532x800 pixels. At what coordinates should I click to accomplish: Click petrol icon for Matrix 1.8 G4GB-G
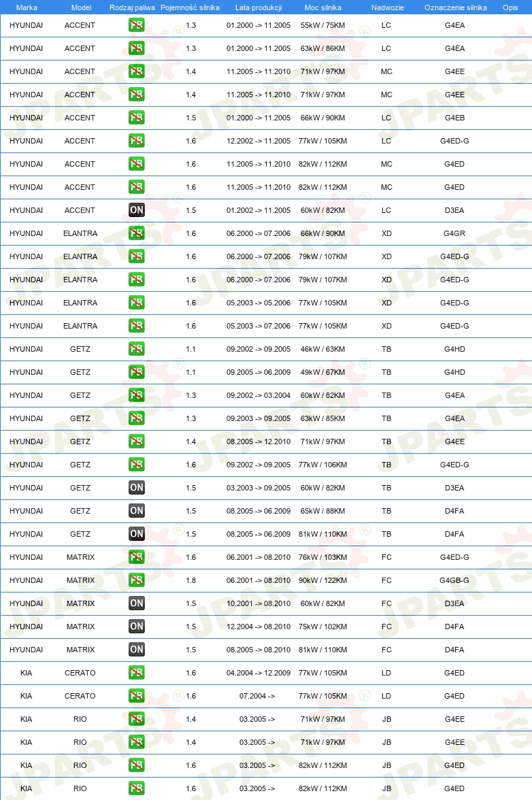[x=136, y=580]
